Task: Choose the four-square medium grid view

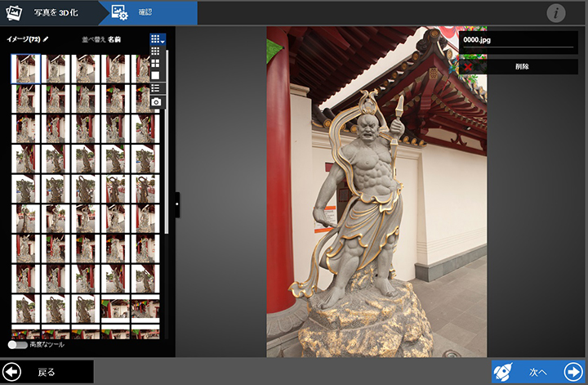Action: coord(155,63)
